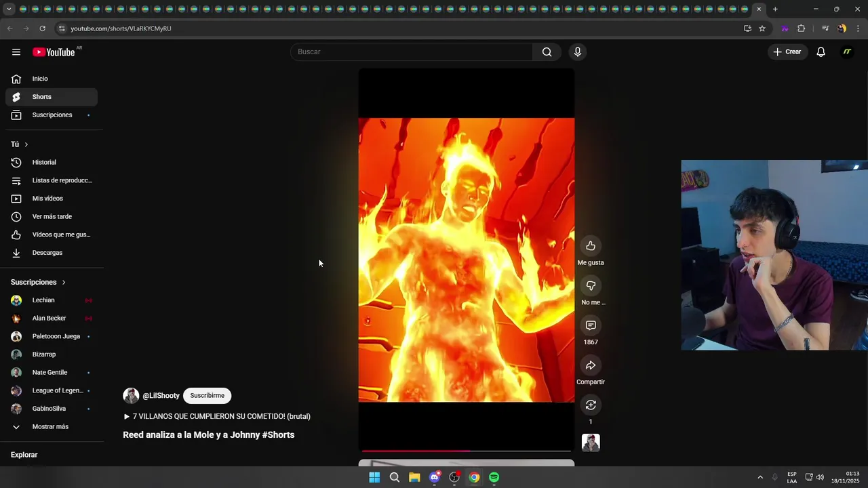Start voice search with microphone
868x488 pixels.
pyautogui.click(x=578, y=52)
